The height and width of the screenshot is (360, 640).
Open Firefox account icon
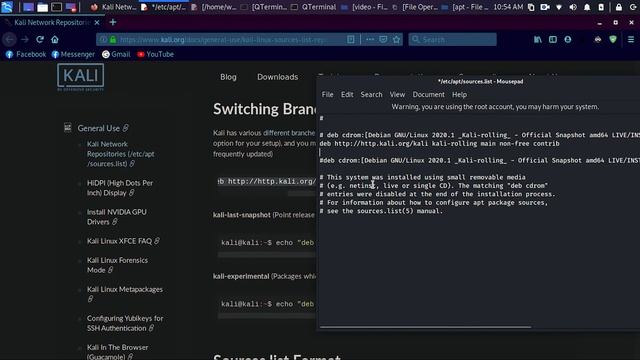click(568, 40)
